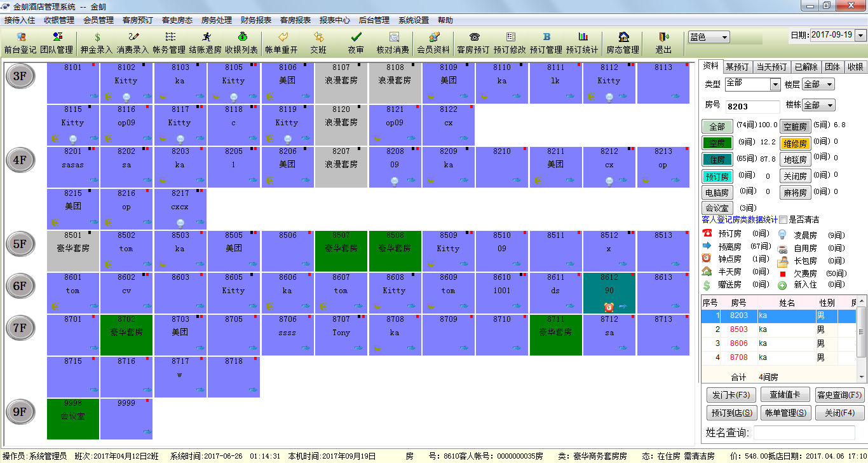Open 团队管理 group management
This screenshot has height=463, width=868.
pyautogui.click(x=57, y=43)
